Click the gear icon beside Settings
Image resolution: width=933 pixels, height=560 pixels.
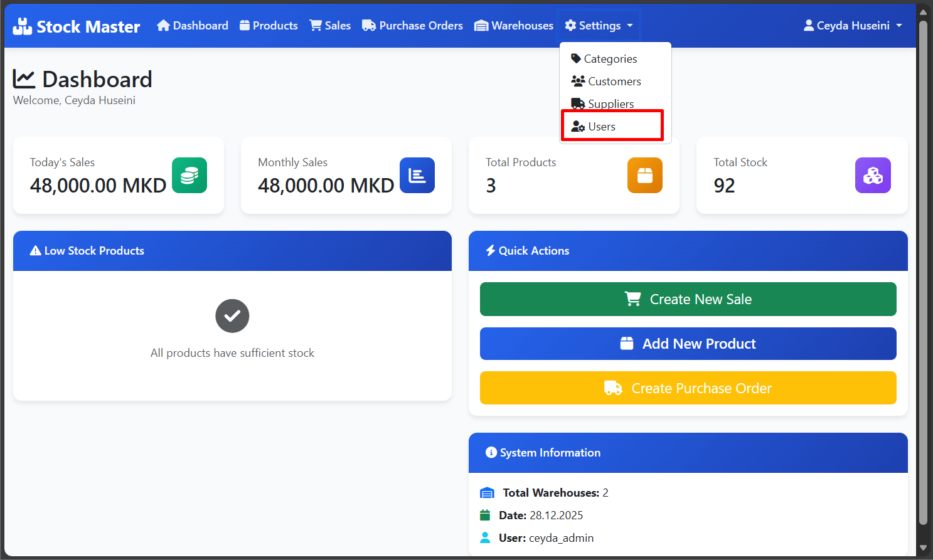coord(570,26)
